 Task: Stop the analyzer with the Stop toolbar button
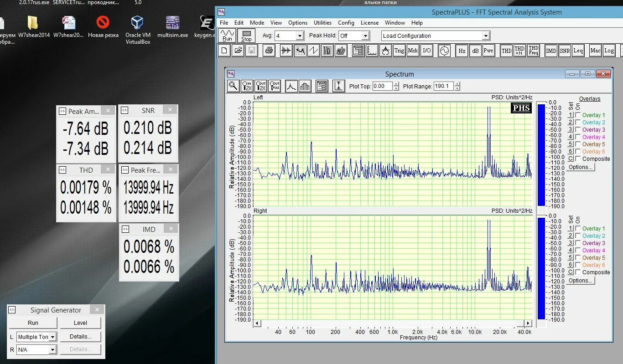[x=246, y=35]
